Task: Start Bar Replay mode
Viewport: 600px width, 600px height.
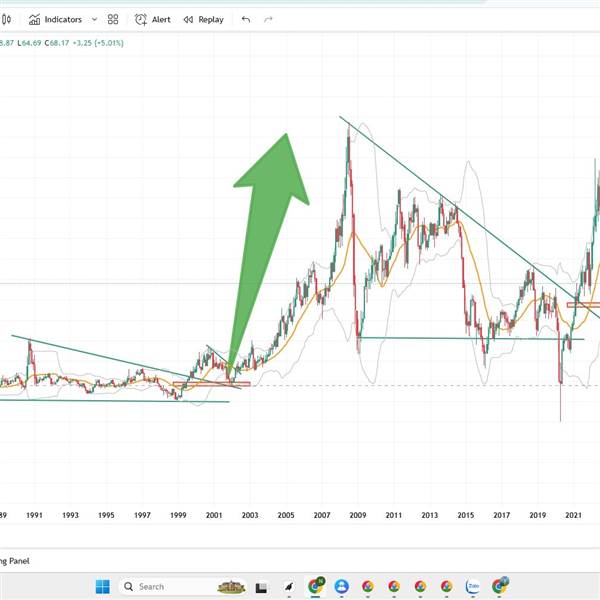Action: (x=204, y=20)
